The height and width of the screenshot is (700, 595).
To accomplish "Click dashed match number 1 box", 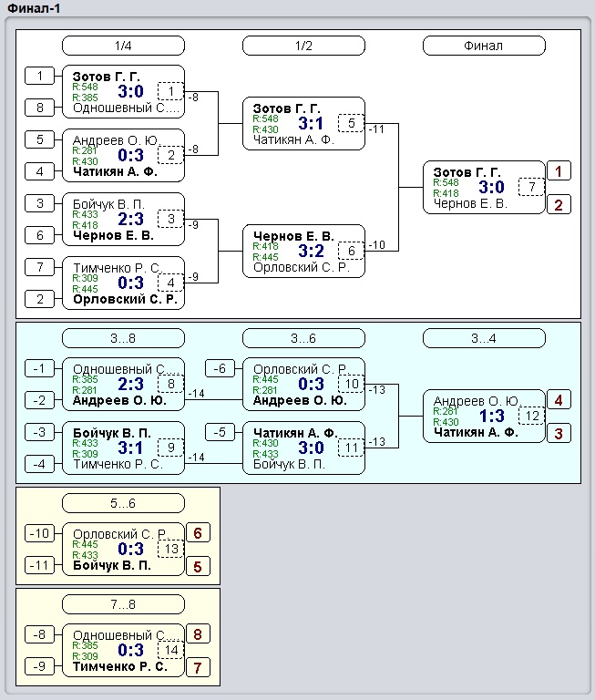I will 171,91.
